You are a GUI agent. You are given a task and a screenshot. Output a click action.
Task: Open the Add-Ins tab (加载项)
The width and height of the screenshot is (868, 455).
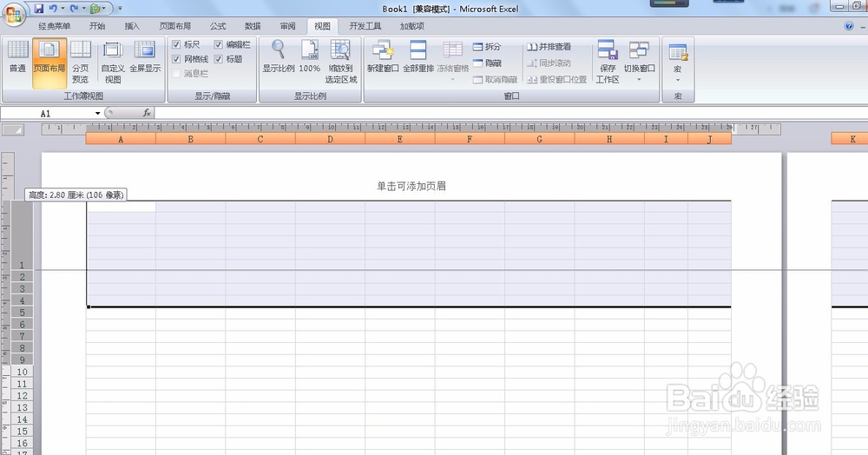click(411, 26)
